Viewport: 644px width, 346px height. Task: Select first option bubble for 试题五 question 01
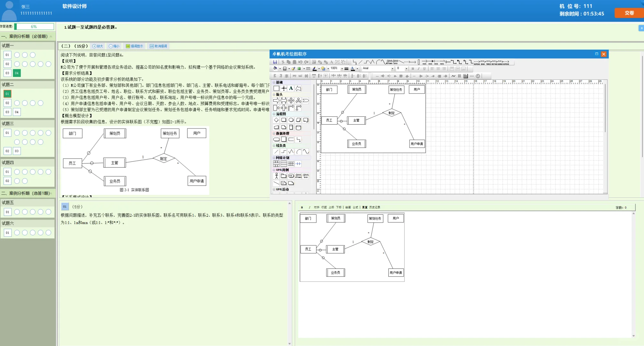(x=17, y=212)
